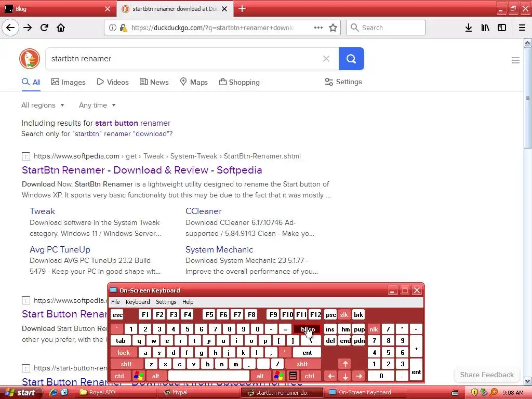Toggle the sidebar view icon

point(502,28)
